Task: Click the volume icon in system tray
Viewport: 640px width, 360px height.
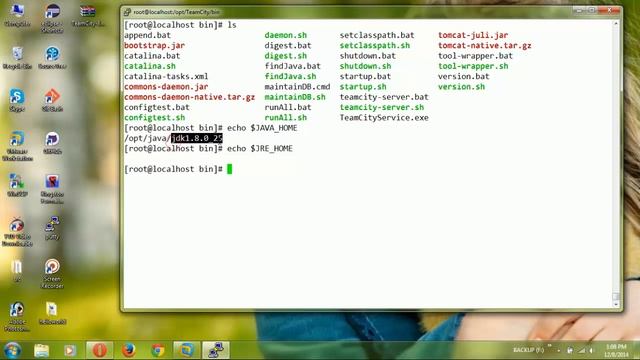Action: (591, 350)
